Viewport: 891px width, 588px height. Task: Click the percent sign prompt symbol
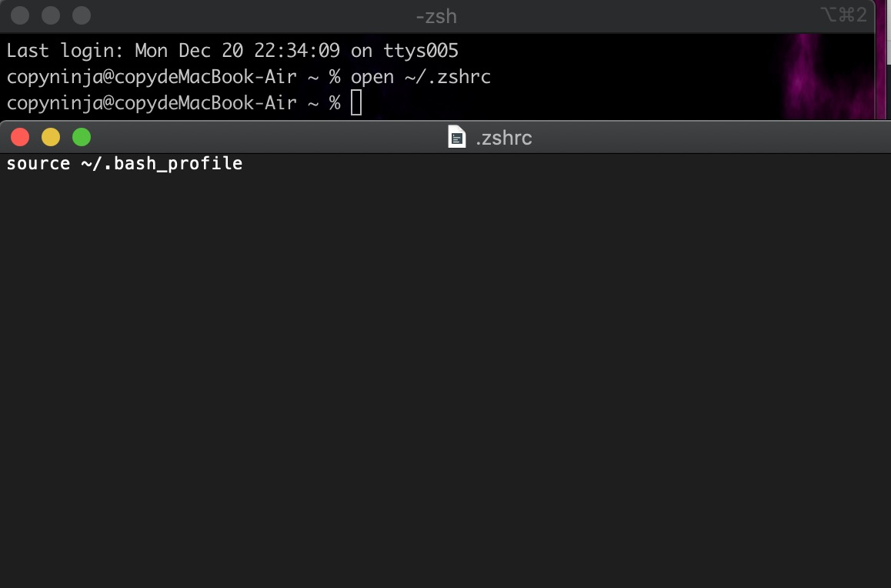(334, 102)
